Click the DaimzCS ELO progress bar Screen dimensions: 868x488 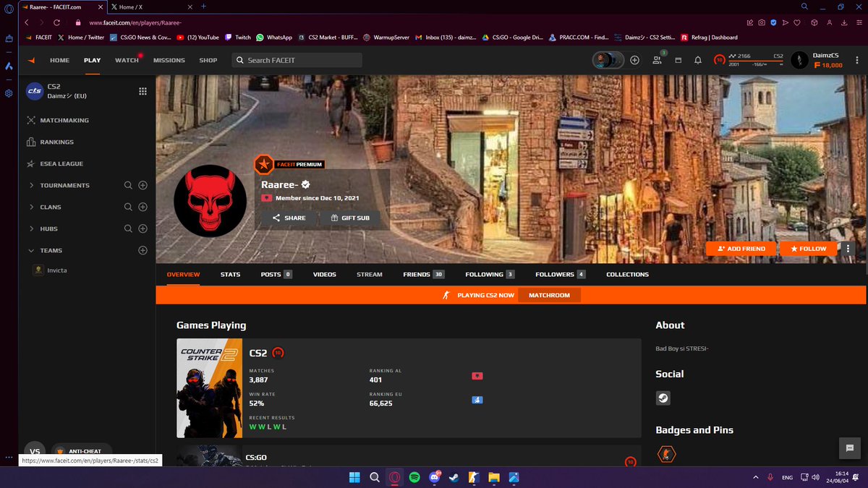tap(756, 60)
